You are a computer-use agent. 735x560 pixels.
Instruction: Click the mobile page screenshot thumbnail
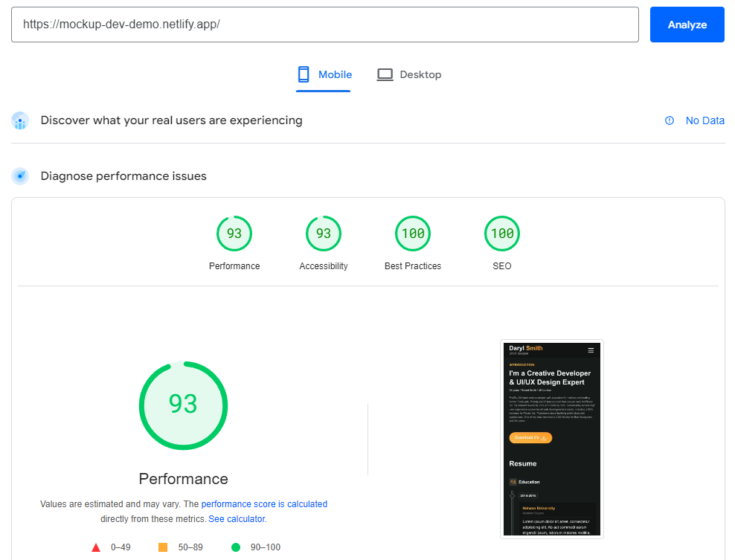click(x=552, y=439)
